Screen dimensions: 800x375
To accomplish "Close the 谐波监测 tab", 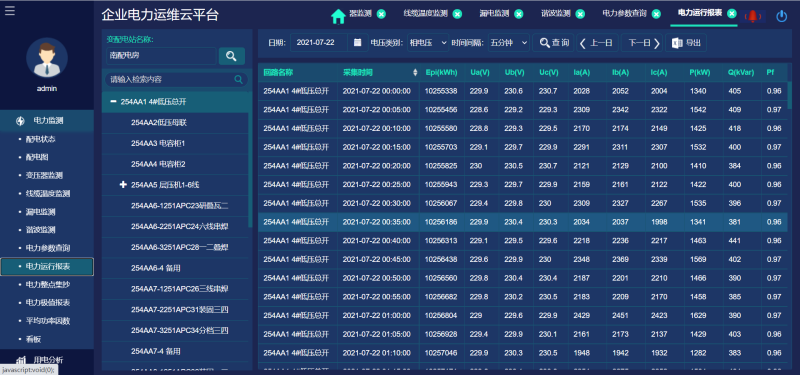I will [580, 14].
